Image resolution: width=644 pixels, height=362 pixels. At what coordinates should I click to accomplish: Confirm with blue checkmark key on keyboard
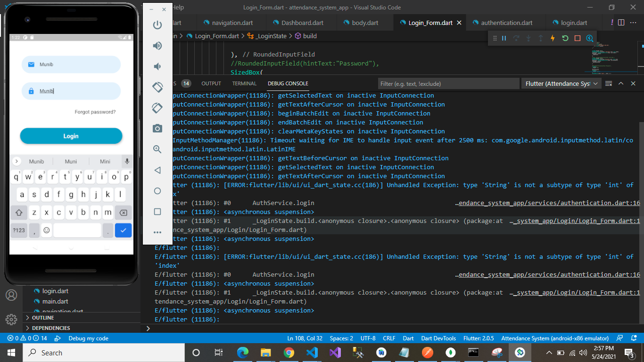[124, 230]
